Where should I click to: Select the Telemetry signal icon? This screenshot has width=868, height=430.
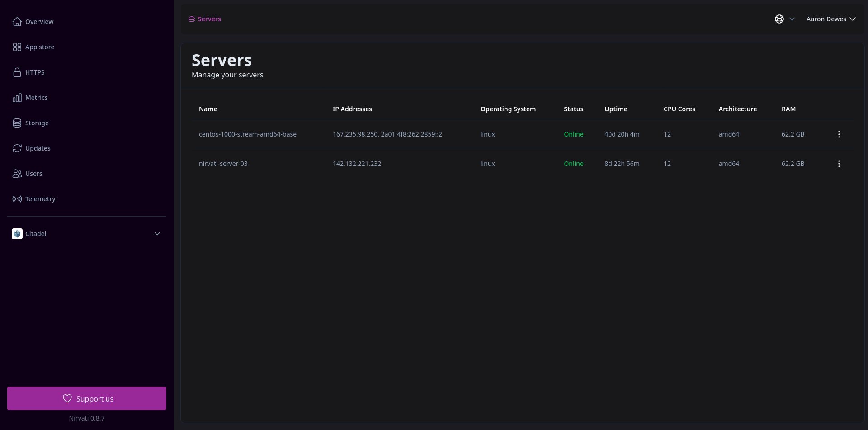pyautogui.click(x=17, y=198)
